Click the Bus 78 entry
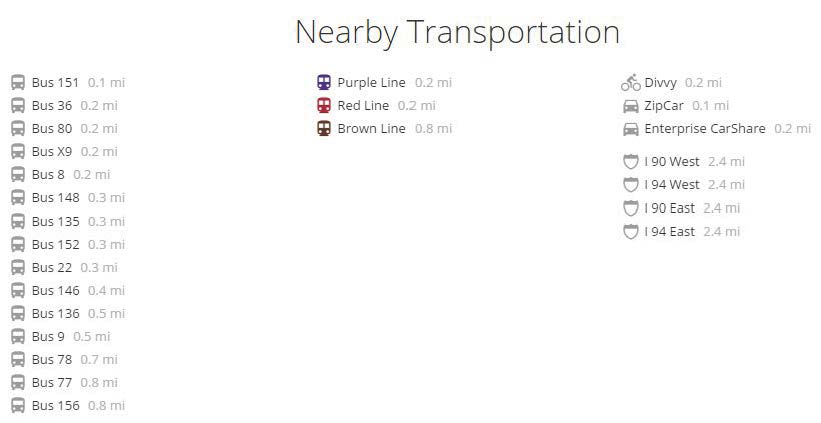 pyautogui.click(x=52, y=359)
